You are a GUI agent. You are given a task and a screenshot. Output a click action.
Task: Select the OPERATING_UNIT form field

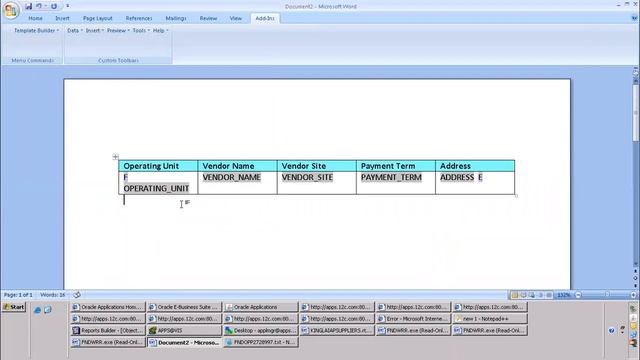(156, 189)
